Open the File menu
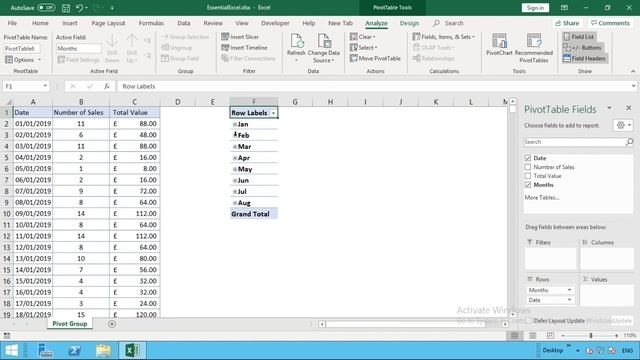Screen dimensions: 640x360 (12, 23)
